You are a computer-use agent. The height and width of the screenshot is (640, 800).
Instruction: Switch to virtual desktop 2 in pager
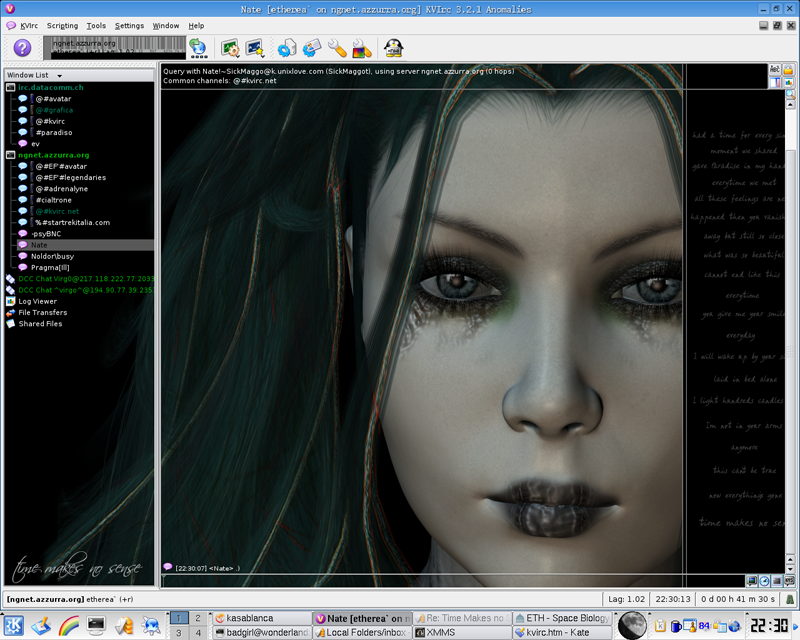198,618
